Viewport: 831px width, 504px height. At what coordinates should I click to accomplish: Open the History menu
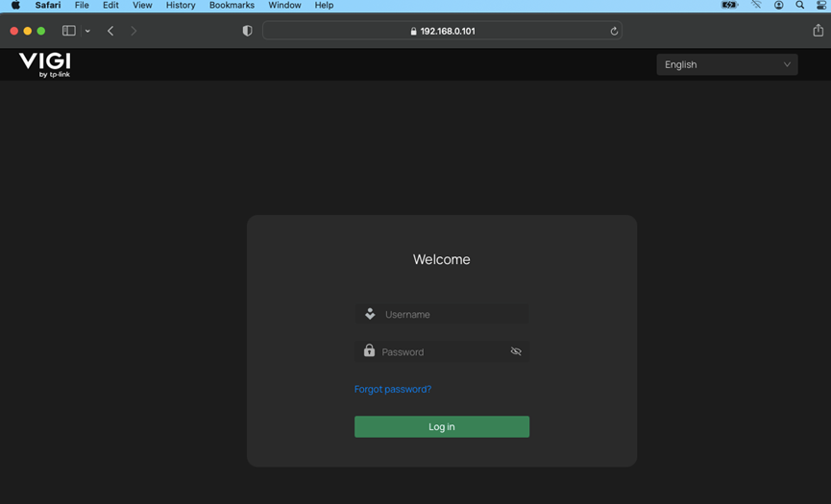tap(181, 6)
